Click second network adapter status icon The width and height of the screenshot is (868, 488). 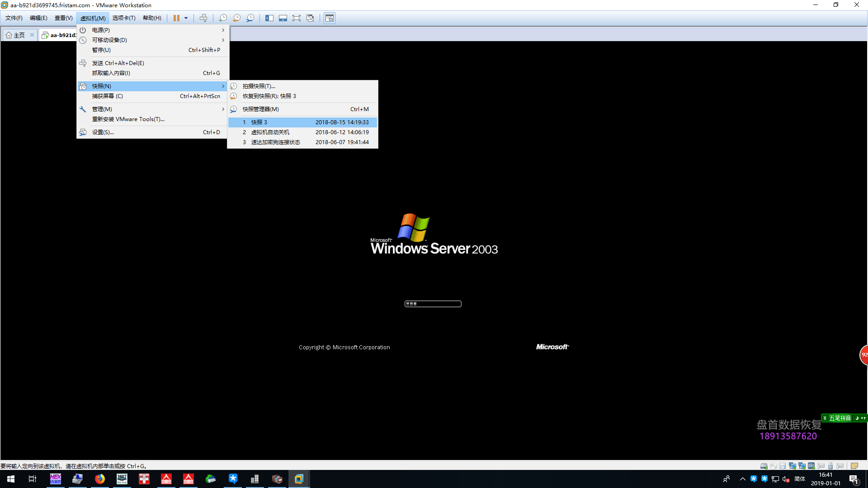pos(802,466)
